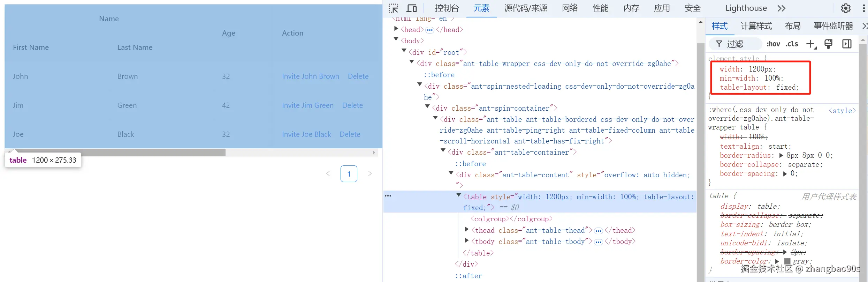Select the 布局 pane tab
The width and height of the screenshot is (868, 282).
click(x=793, y=26)
